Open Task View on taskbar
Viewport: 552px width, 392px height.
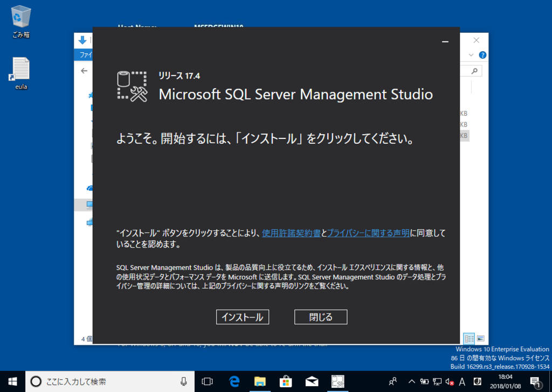[207, 381]
